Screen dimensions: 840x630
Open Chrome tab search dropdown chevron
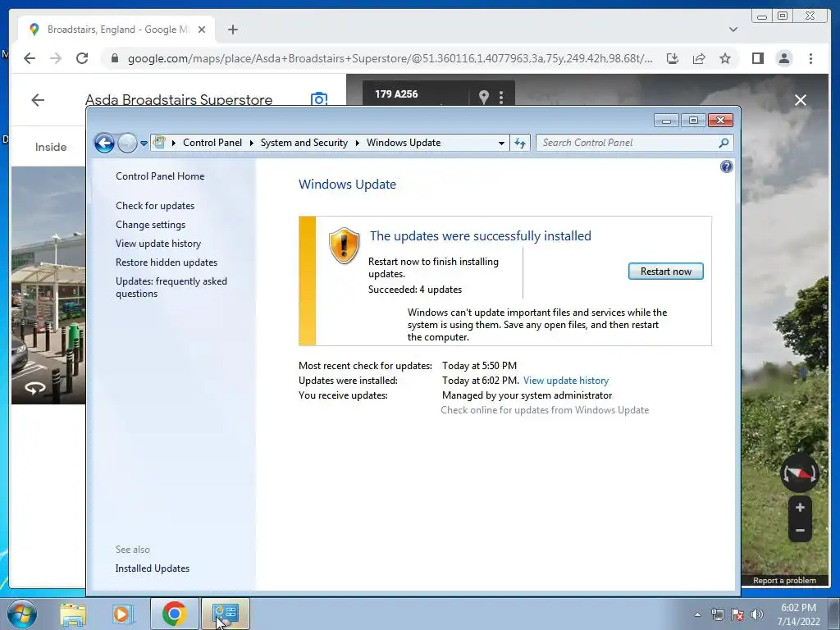tap(733, 30)
